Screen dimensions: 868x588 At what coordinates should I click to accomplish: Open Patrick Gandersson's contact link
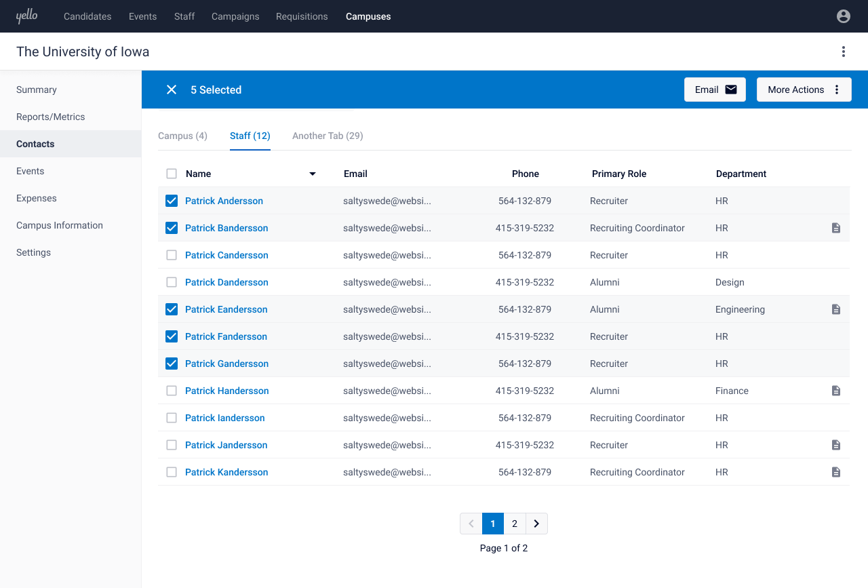(226, 364)
